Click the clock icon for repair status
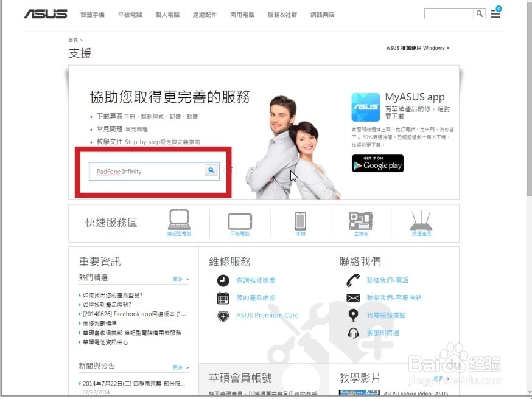 tap(223, 280)
